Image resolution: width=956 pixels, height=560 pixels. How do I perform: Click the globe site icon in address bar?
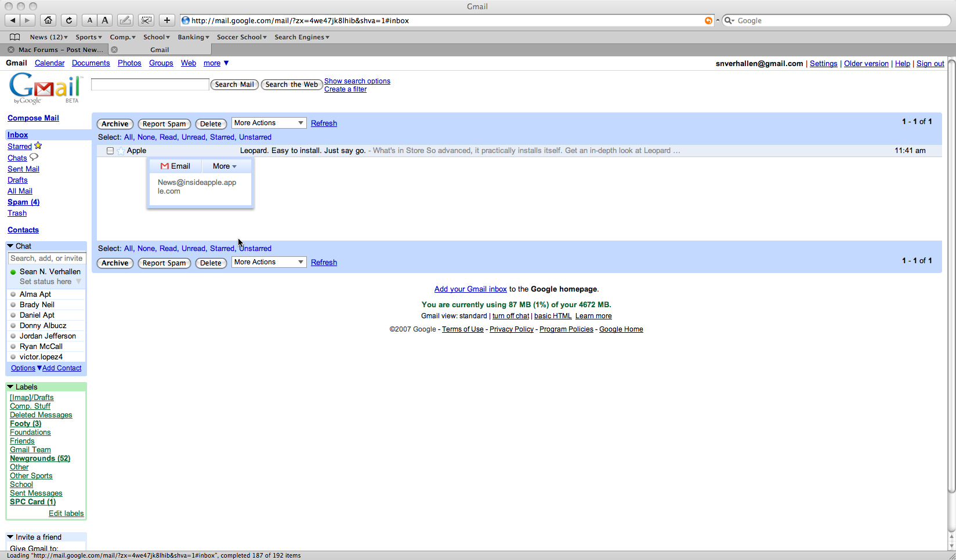[186, 20]
